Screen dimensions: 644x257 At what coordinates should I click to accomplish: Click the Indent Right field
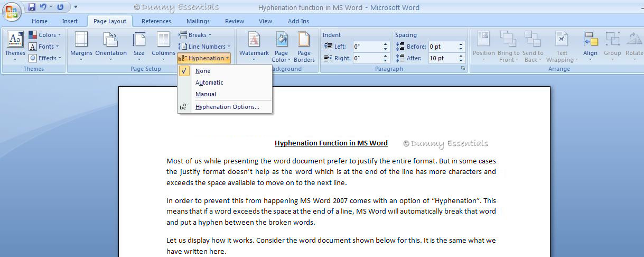367,58
